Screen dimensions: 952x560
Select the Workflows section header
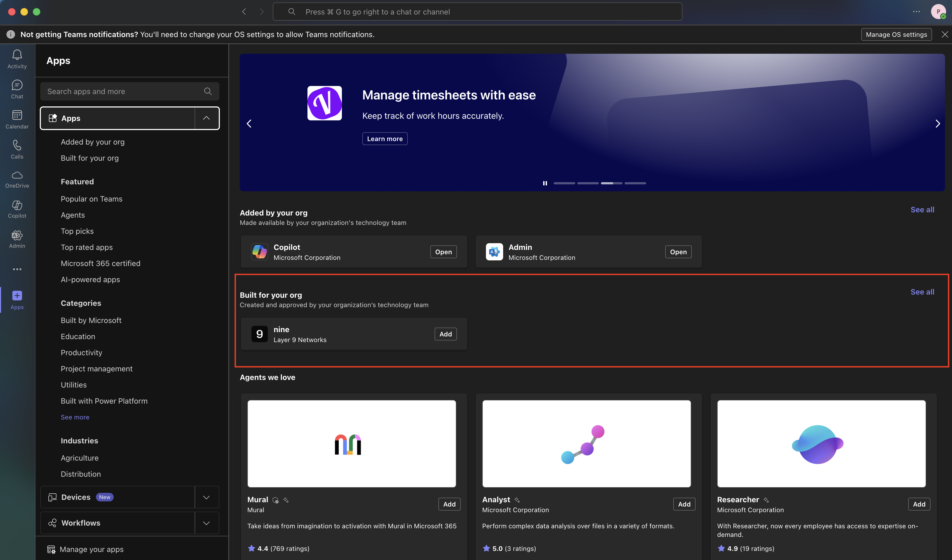[x=117, y=523]
